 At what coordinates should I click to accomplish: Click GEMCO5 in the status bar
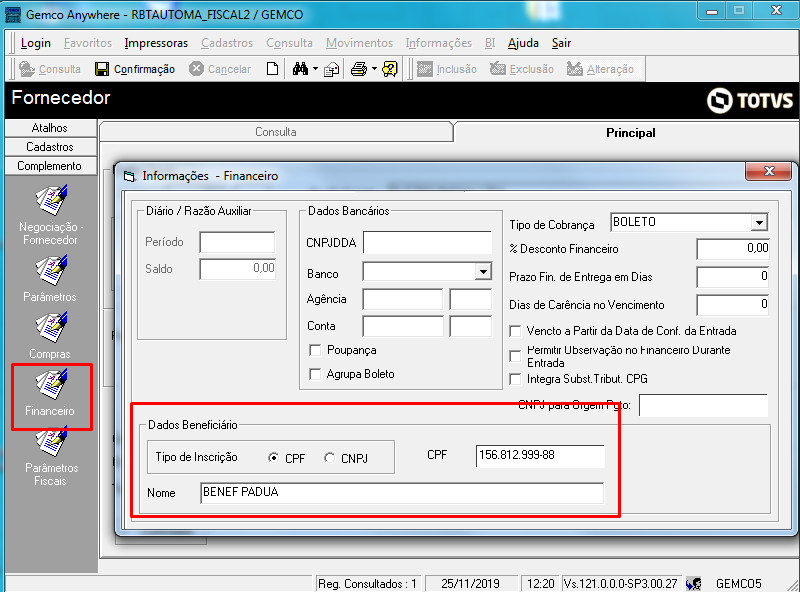point(738,583)
